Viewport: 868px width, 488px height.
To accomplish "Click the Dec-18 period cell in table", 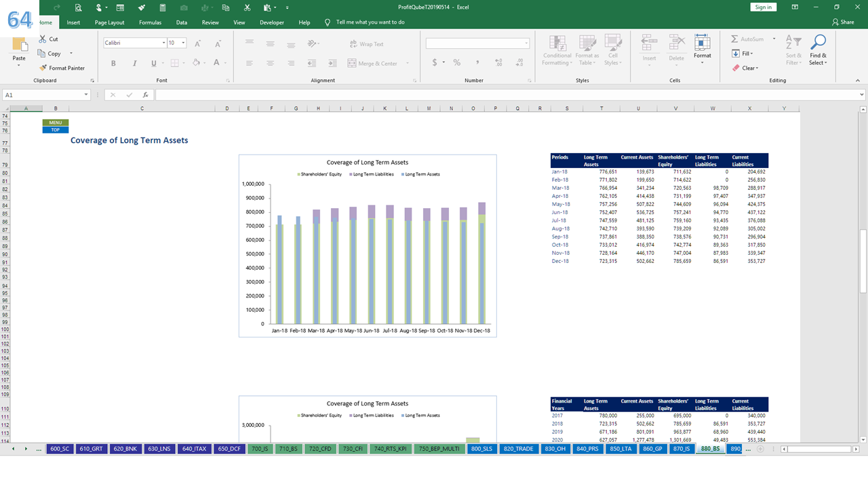I will pyautogui.click(x=560, y=262).
